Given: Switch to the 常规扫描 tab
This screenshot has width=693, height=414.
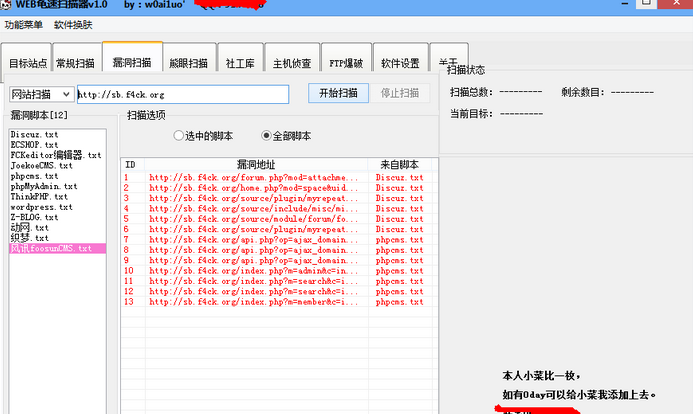Looking at the screenshot, I should (76, 62).
